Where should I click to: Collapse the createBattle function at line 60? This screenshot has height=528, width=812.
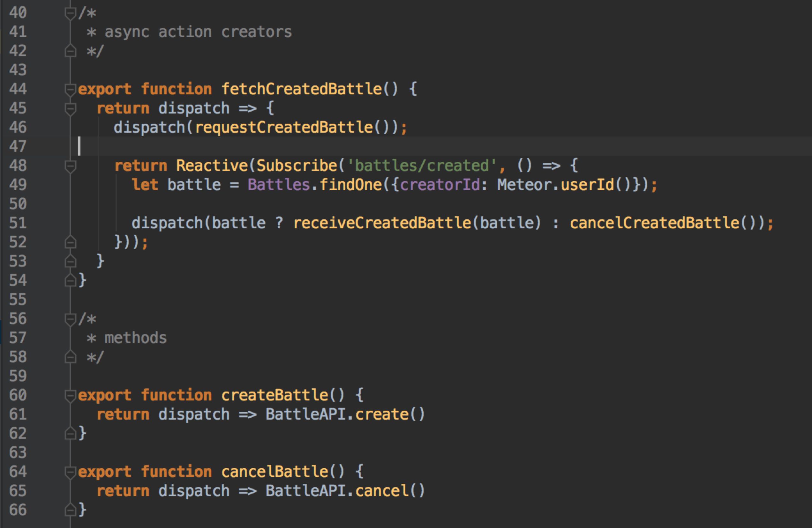point(70,396)
